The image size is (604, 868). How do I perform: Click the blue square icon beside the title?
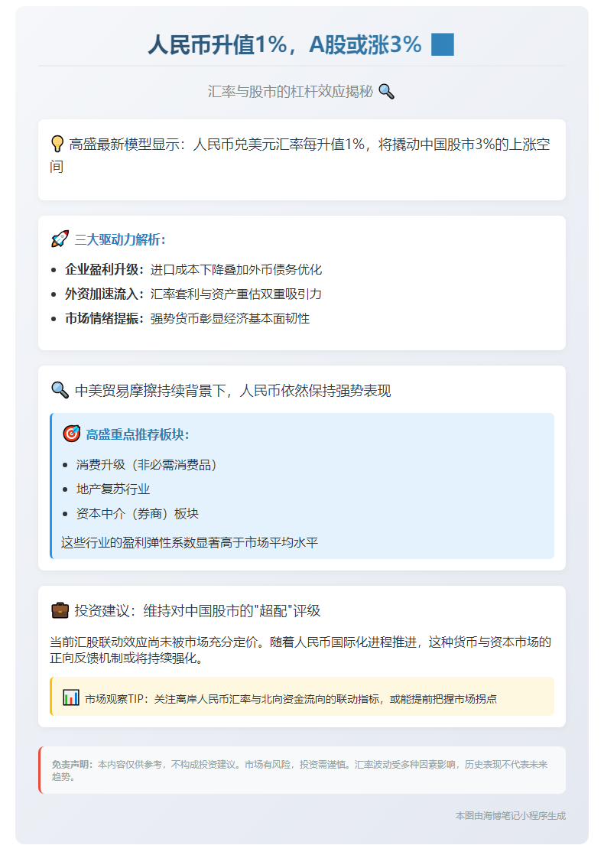pos(443,45)
